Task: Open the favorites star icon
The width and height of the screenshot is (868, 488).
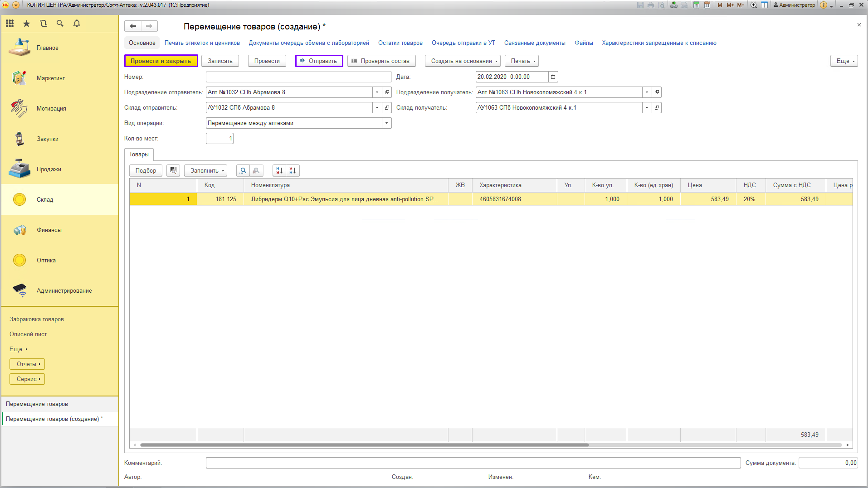Action: (x=27, y=24)
